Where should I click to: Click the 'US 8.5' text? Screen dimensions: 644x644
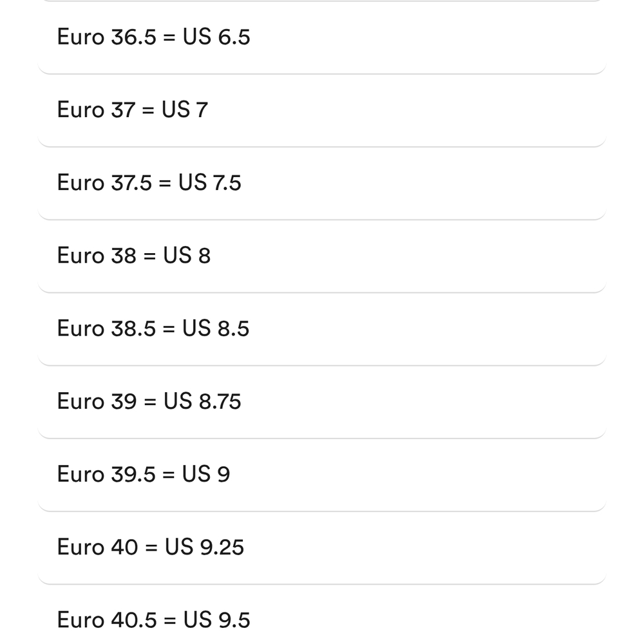point(216,328)
